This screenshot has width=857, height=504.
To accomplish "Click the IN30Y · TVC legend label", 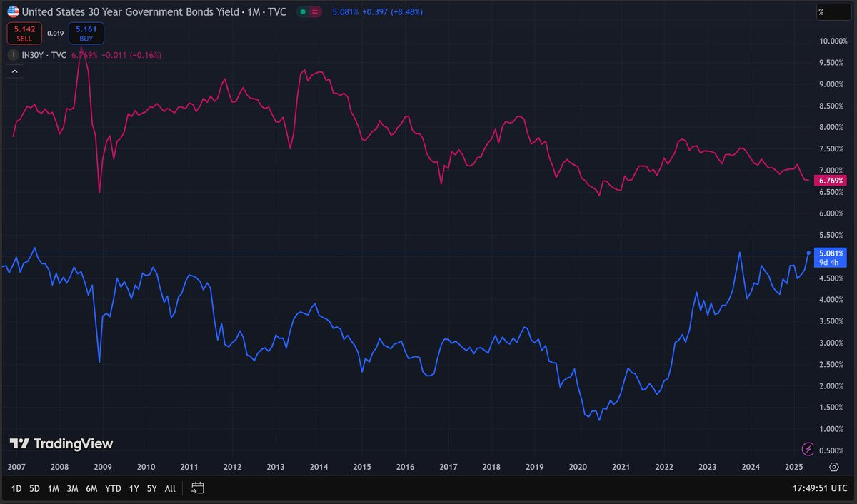I will (45, 55).
